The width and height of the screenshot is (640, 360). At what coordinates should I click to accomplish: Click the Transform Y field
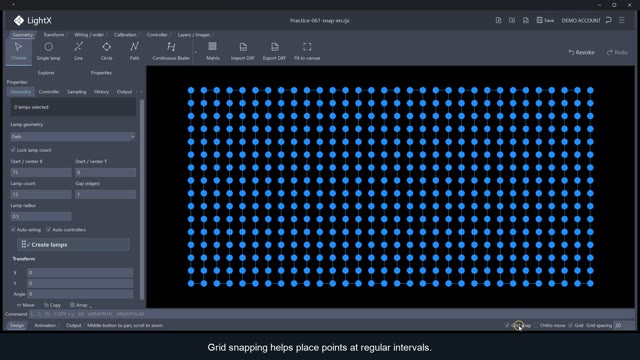[x=80, y=283]
